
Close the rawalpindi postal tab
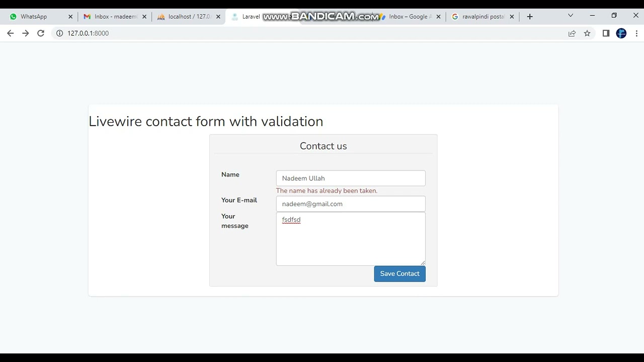(512, 17)
